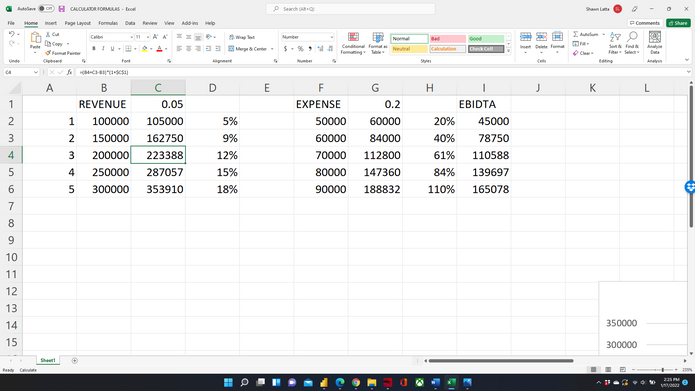This screenshot has height=391, width=695.
Task: Open the Merge & Center dropdown arrow
Action: click(x=272, y=49)
